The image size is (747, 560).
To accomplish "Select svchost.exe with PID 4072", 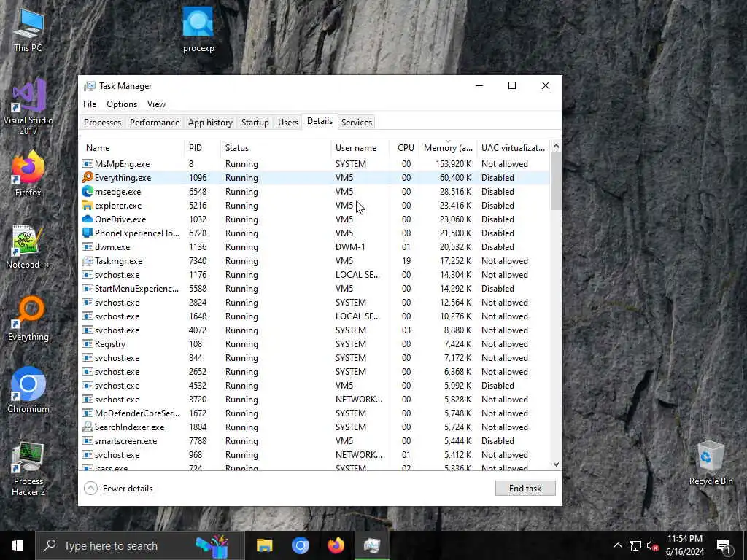I will pos(314,330).
